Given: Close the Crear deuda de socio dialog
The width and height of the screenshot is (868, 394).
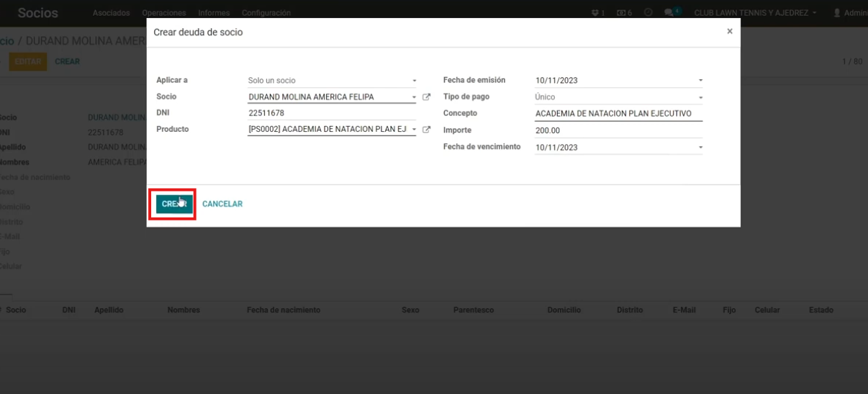Looking at the screenshot, I should click(x=730, y=32).
